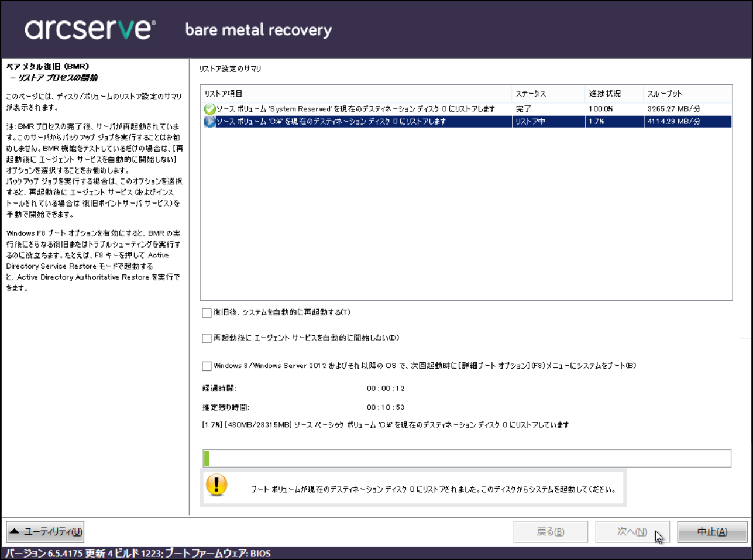
Task: Select the 進捗状況 column header
Action: [x=614, y=94]
